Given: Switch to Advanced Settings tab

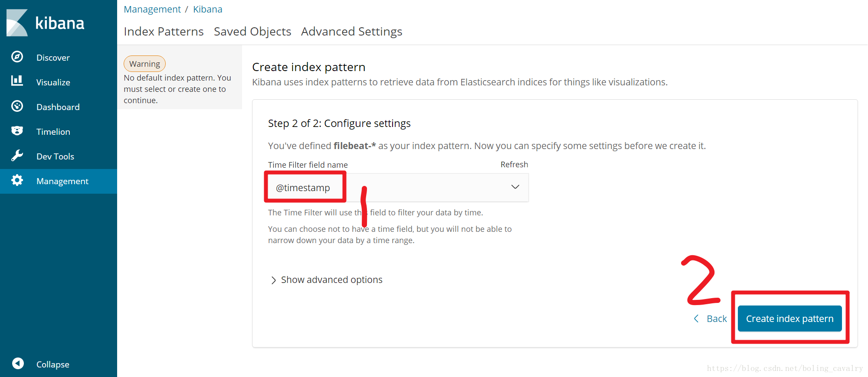Looking at the screenshot, I should click(352, 32).
